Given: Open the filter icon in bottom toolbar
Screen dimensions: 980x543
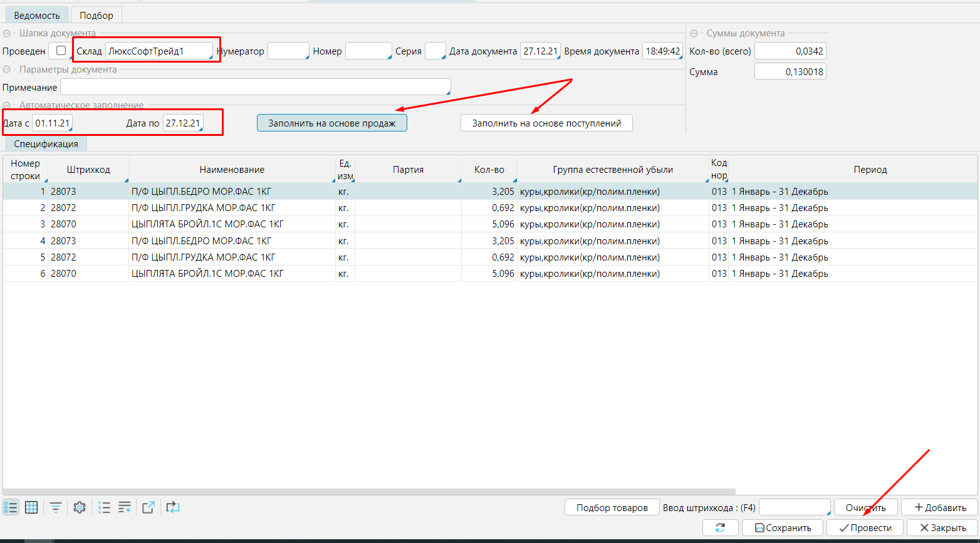Looking at the screenshot, I should pyautogui.click(x=56, y=507).
